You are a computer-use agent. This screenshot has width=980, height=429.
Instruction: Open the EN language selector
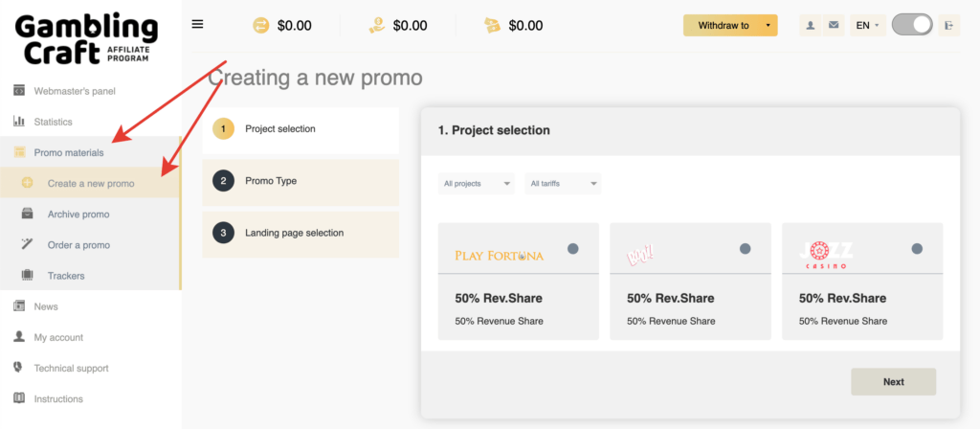click(x=868, y=26)
